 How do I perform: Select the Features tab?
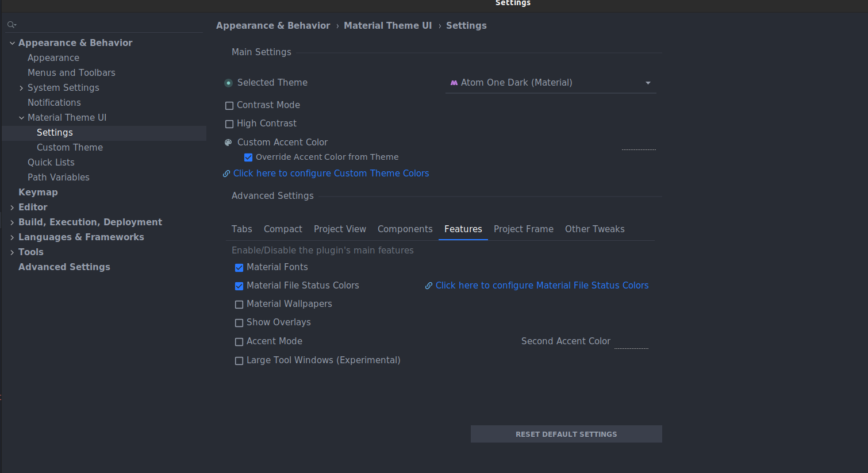tap(463, 229)
